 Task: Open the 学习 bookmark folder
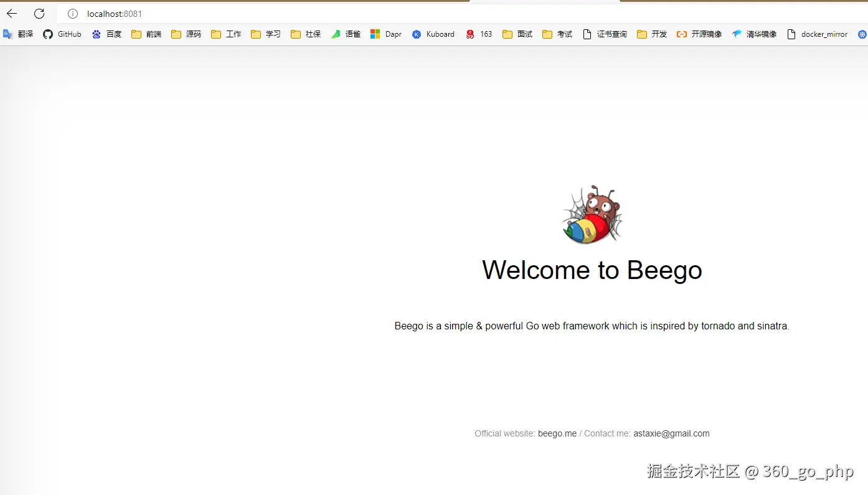(x=266, y=34)
